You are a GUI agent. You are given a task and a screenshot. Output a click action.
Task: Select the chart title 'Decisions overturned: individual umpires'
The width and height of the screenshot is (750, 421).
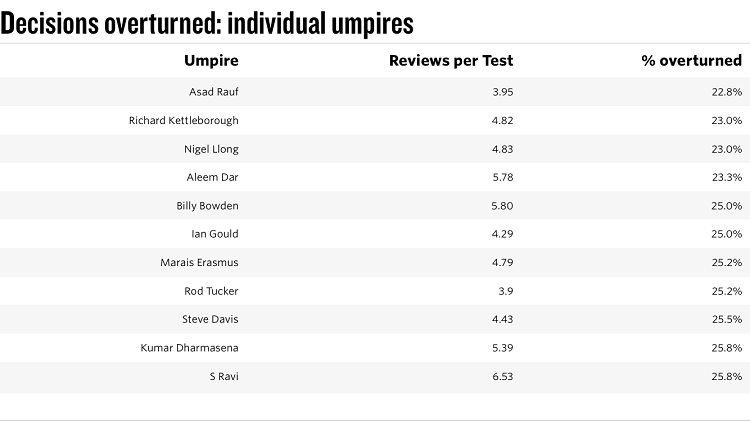click(207, 22)
